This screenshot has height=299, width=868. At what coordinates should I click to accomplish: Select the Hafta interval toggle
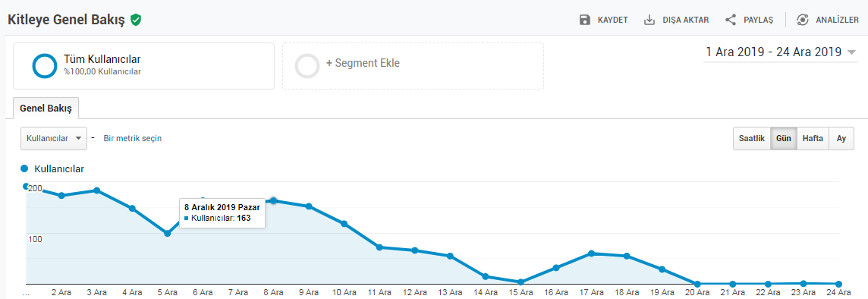[813, 138]
